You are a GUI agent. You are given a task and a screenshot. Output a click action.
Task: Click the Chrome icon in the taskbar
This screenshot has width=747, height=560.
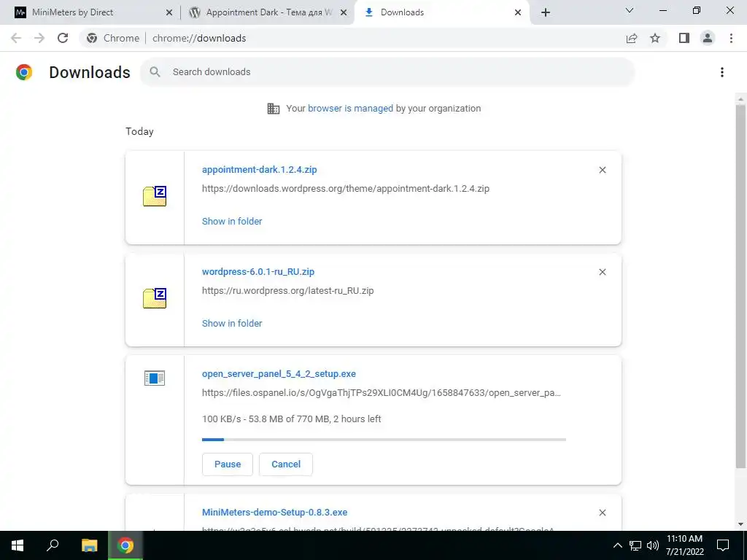click(x=125, y=545)
